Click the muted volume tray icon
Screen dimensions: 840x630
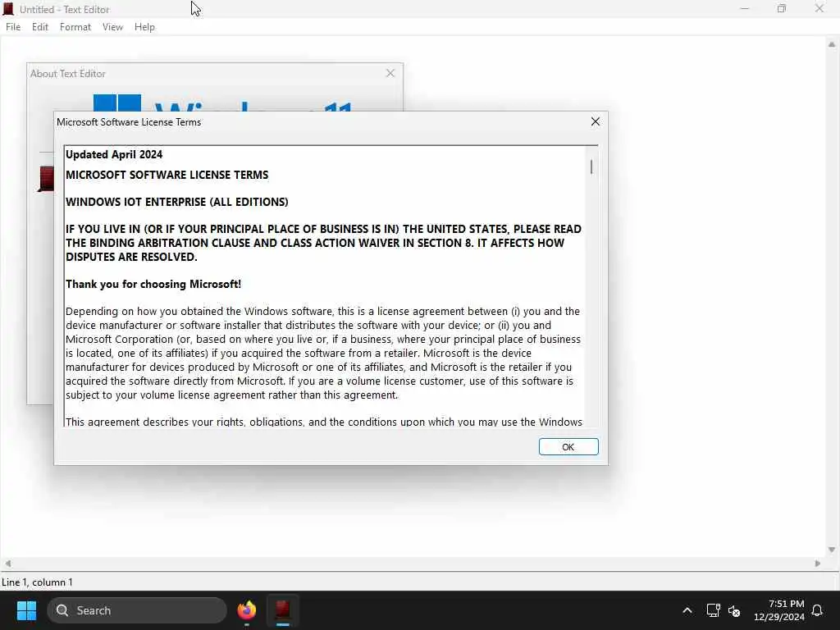click(x=734, y=610)
